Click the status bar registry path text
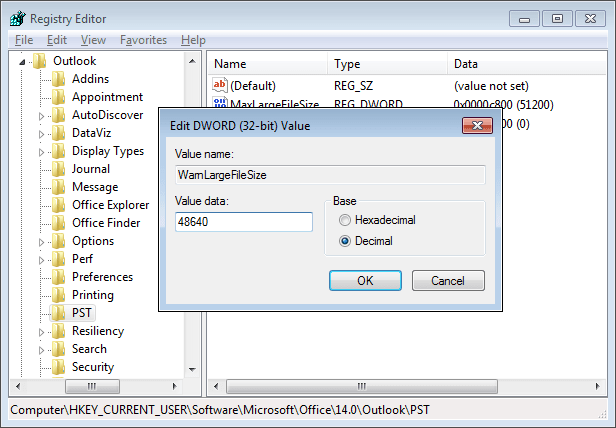616x428 pixels. [x=220, y=410]
